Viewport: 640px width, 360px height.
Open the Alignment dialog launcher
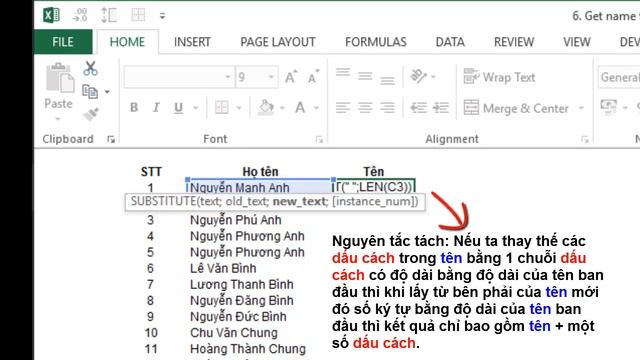coord(585,140)
